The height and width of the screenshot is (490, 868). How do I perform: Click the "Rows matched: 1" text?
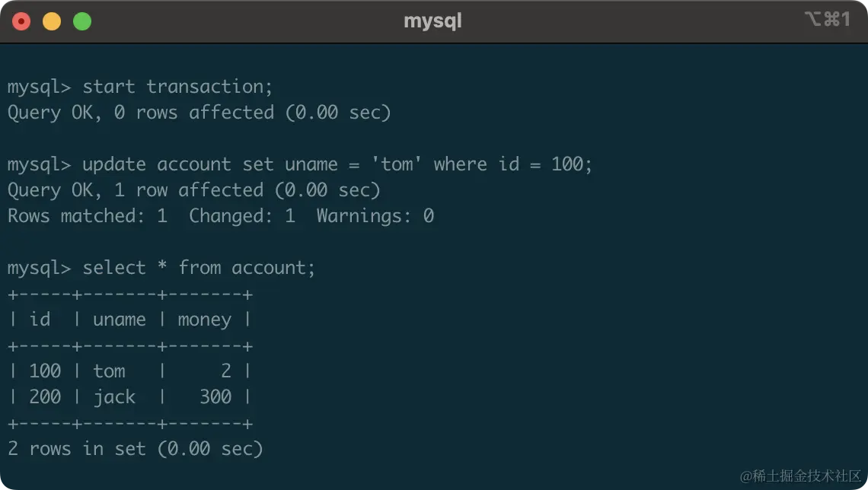pos(87,216)
